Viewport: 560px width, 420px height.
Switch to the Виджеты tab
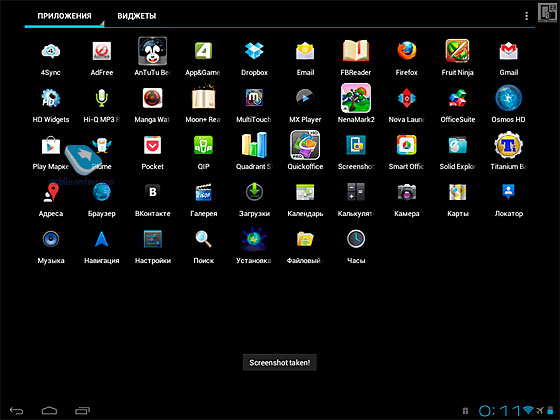137,16
